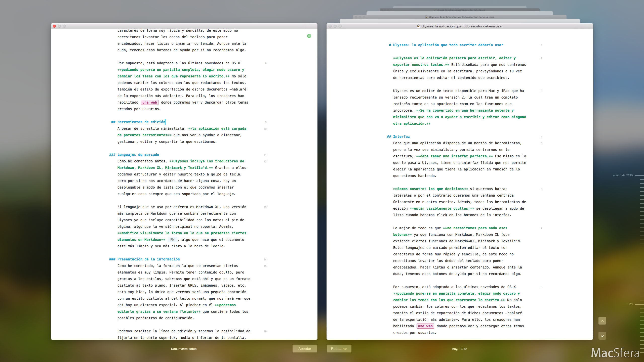Click the underlined word "Minimark" in the current document

pyautogui.click(x=173, y=168)
